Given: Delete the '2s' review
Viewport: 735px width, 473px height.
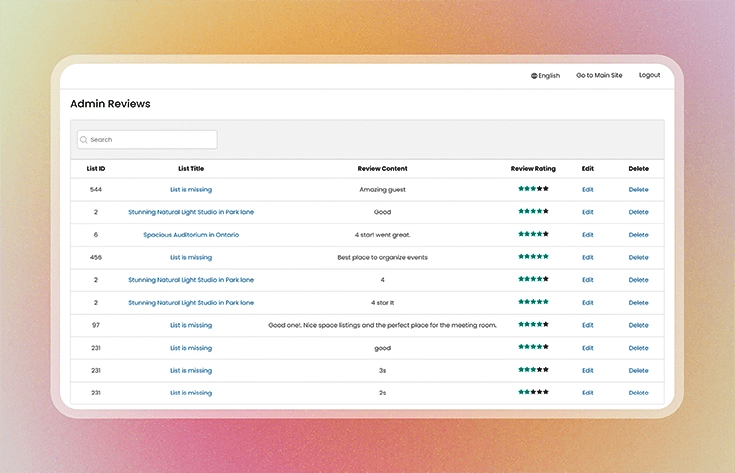Looking at the screenshot, I should pyautogui.click(x=638, y=393).
